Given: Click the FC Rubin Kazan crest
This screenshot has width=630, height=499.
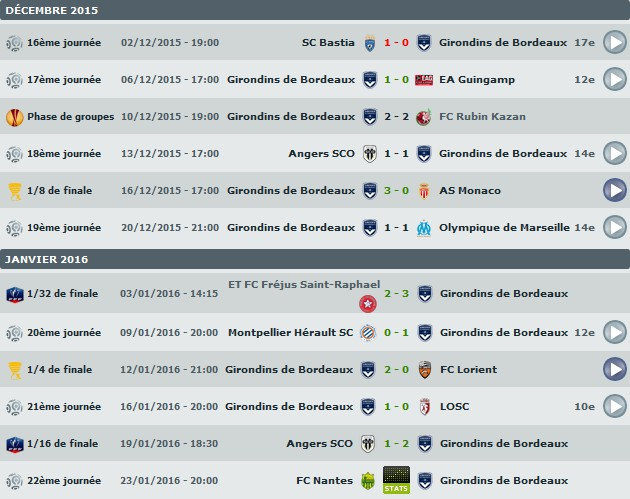Looking at the screenshot, I should tap(424, 117).
